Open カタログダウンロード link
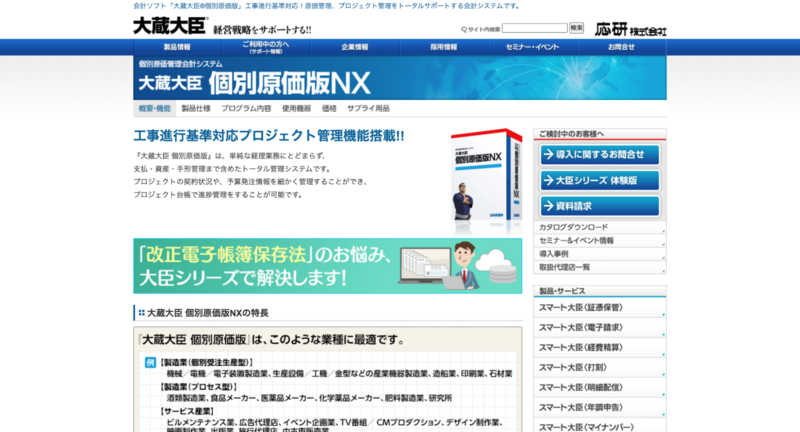This screenshot has width=800, height=432. pyautogui.click(x=599, y=227)
